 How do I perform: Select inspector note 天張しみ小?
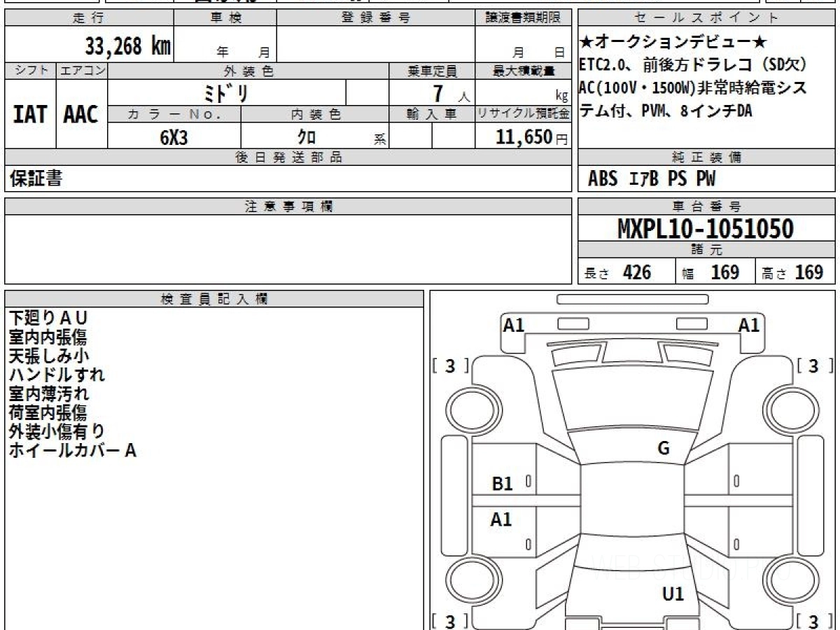click(x=48, y=356)
